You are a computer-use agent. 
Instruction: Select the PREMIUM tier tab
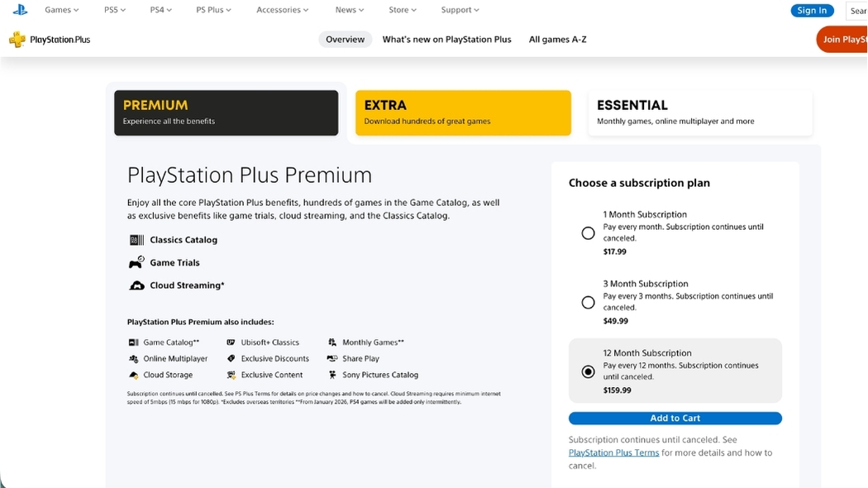[226, 113]
